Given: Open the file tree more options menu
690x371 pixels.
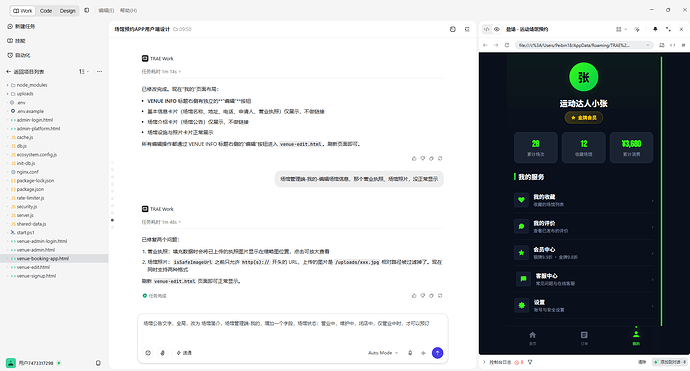Looking at the screenshot, I should click(99, 71).
